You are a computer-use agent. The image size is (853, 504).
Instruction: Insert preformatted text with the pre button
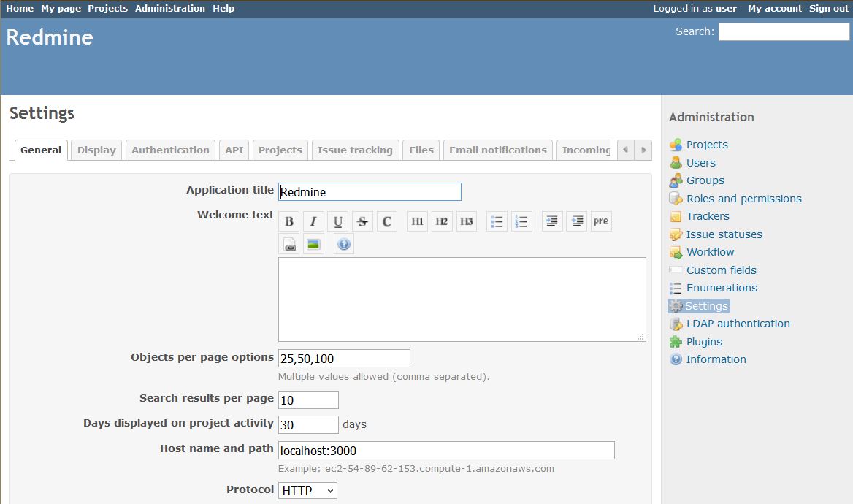coord(601,221)
